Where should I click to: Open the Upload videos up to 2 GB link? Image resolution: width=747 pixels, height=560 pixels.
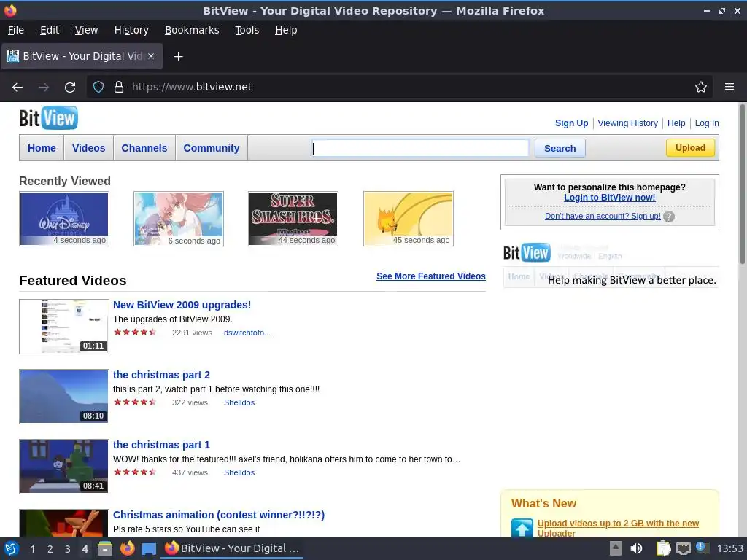tap(618, 528)
